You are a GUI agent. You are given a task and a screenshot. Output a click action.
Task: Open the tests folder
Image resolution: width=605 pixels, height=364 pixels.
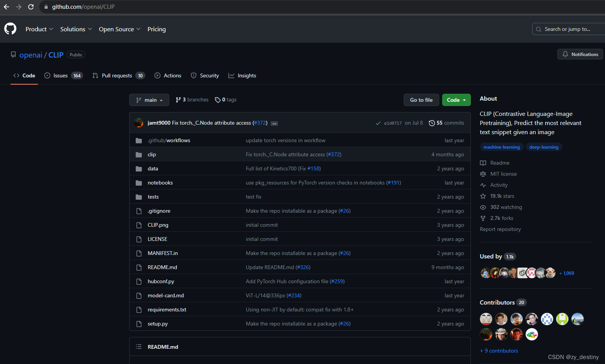coord(153,197)
